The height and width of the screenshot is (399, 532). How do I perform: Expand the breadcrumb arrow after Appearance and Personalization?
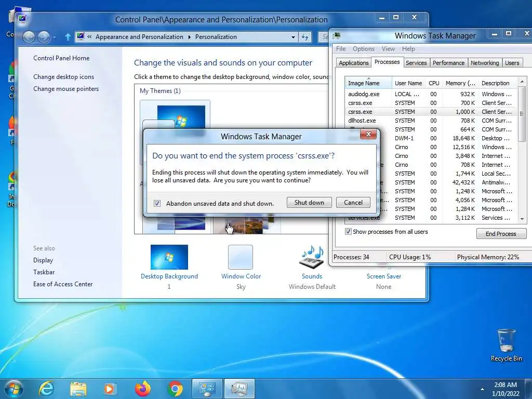[189, 37]
